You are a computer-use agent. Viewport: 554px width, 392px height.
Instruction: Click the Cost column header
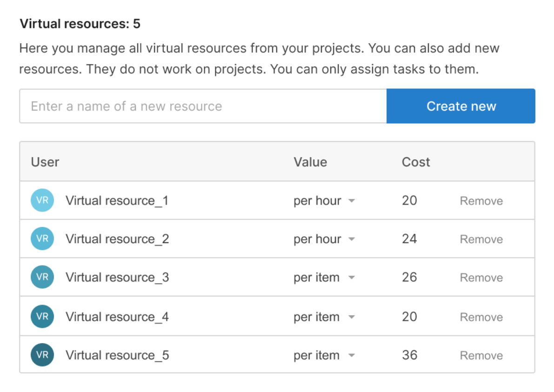coord(415,162)
